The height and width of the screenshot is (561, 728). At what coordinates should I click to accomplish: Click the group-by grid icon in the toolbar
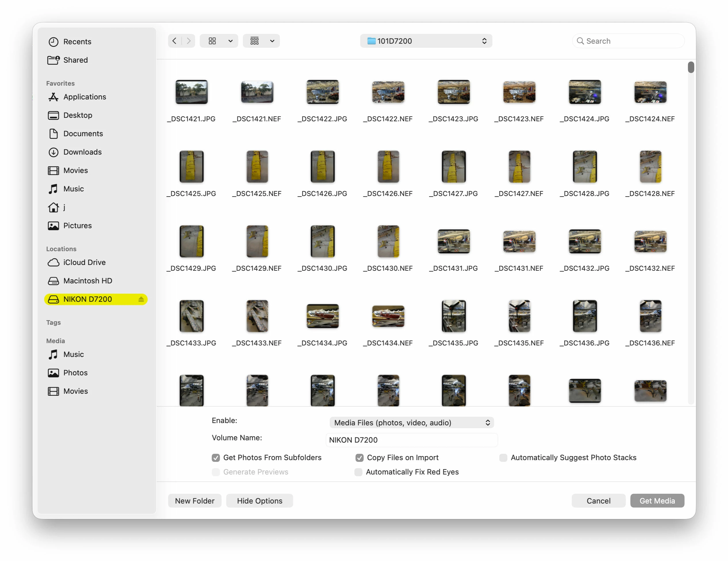pyautogui.click(x=255, y=41)
